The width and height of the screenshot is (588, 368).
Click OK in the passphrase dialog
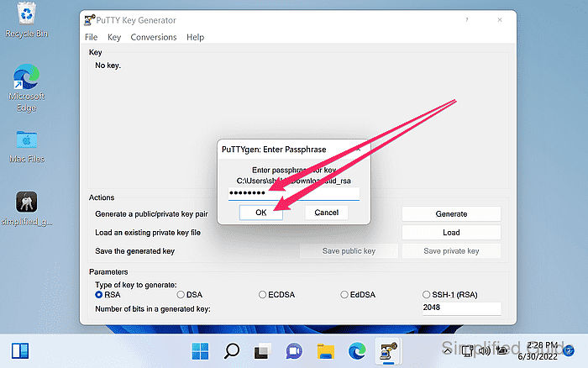(261, 213)
